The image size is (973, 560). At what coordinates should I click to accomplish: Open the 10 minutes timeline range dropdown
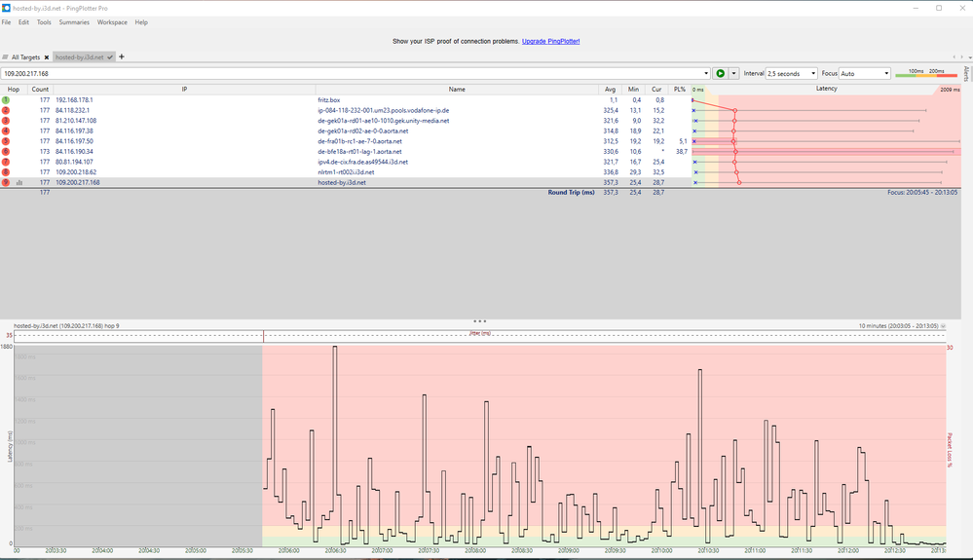(943, 325)
